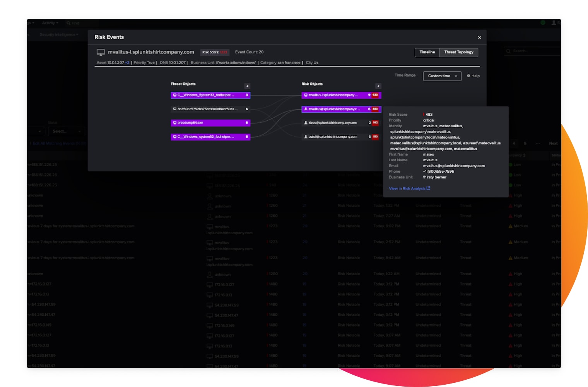Click the Risk Objects heading
Image resolution: width=588 pixels, height=387 pixels.
312,84
